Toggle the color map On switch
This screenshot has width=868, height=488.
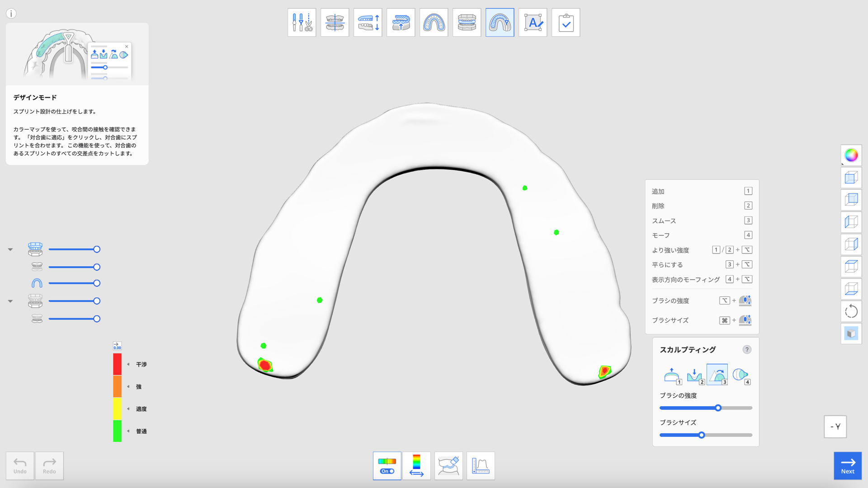point(387,471)
